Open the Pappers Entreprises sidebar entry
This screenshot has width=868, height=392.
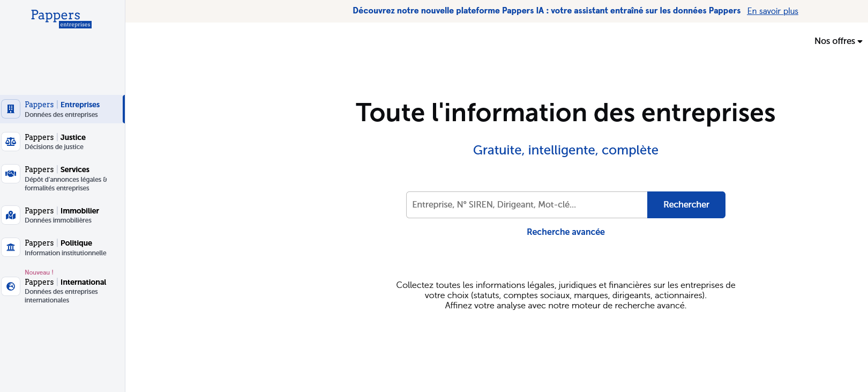(62, 109)
